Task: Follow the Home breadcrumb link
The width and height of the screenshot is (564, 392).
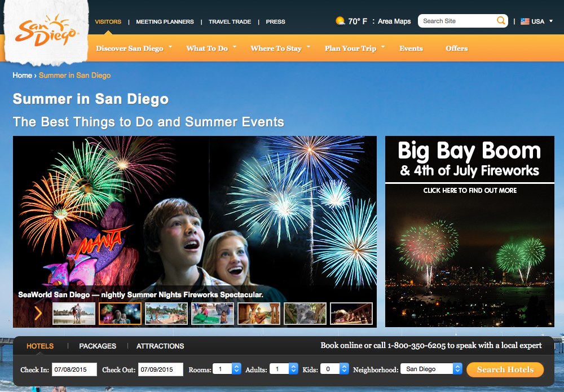Action: tap(23, 75)
